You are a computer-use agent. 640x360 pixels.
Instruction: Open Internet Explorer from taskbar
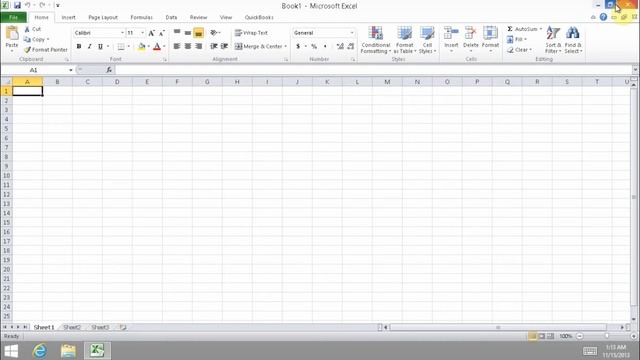[x=40, y=351]
